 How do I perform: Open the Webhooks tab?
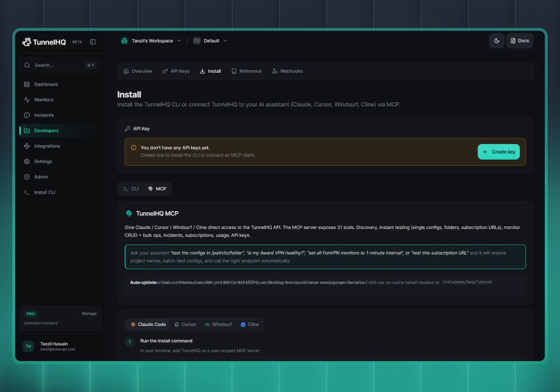click(x=287, y=71)
